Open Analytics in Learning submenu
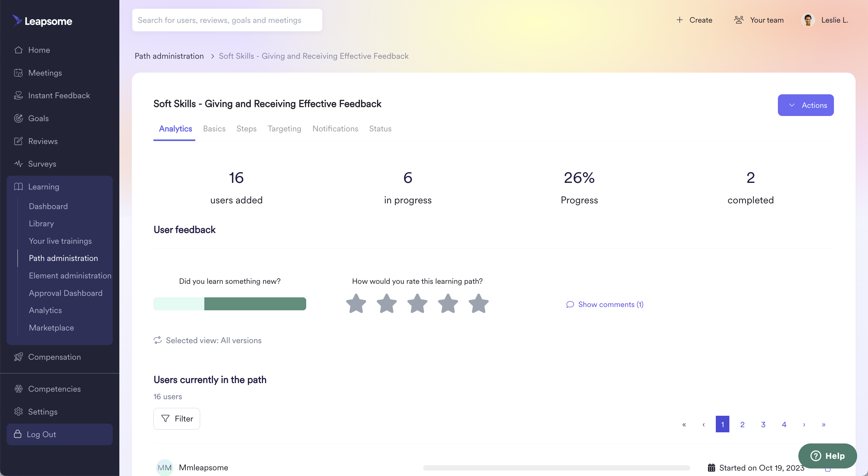 point(45,310)
